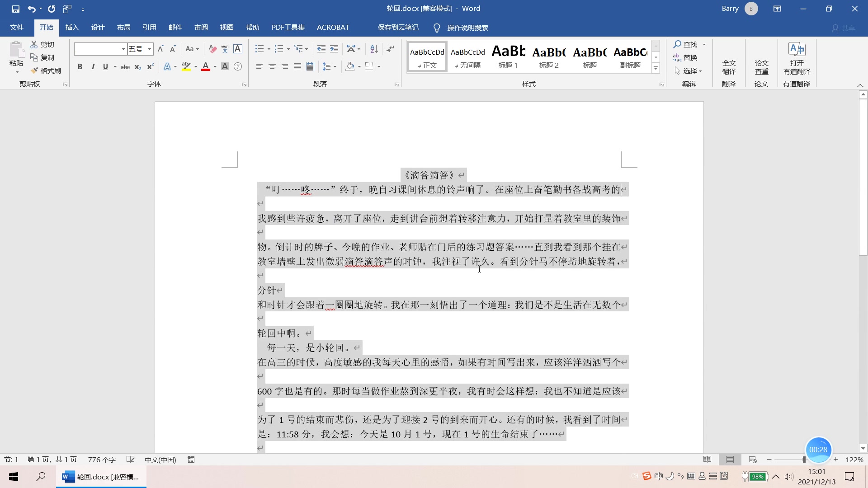Click the yellow text highlight color
Viewport: 868px width, 488px height.
(186, 67)
